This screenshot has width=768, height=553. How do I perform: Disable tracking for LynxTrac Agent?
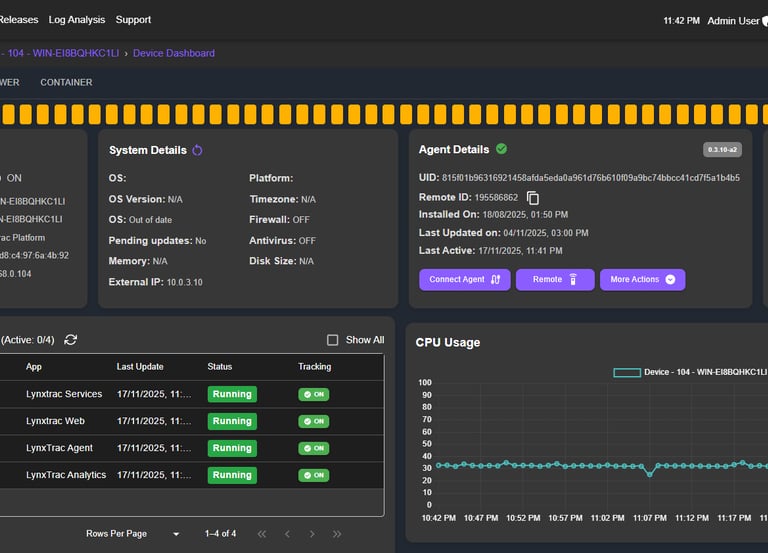313,448
